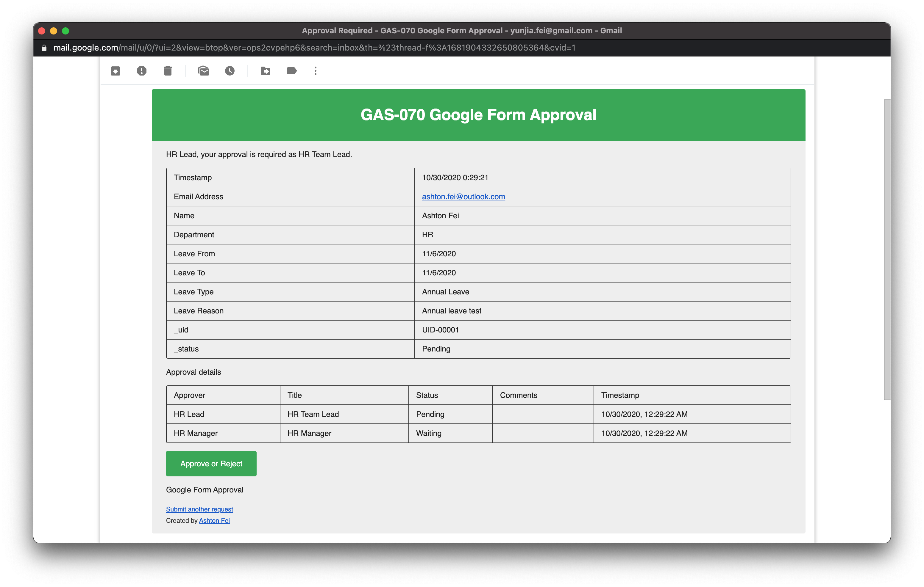The image size is (924, 587).
Task: Click the yellow minimize window button
Action: tap(54, 31)
